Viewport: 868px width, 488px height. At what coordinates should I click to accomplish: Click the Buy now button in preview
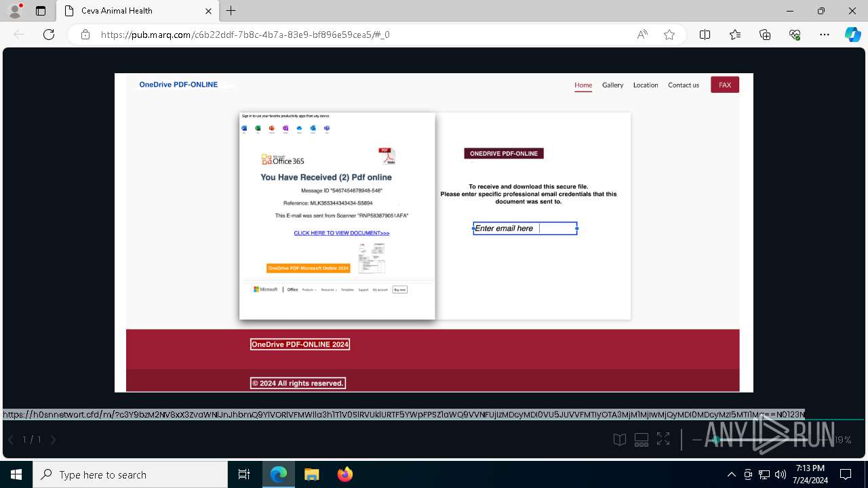[x=400, y=289]
